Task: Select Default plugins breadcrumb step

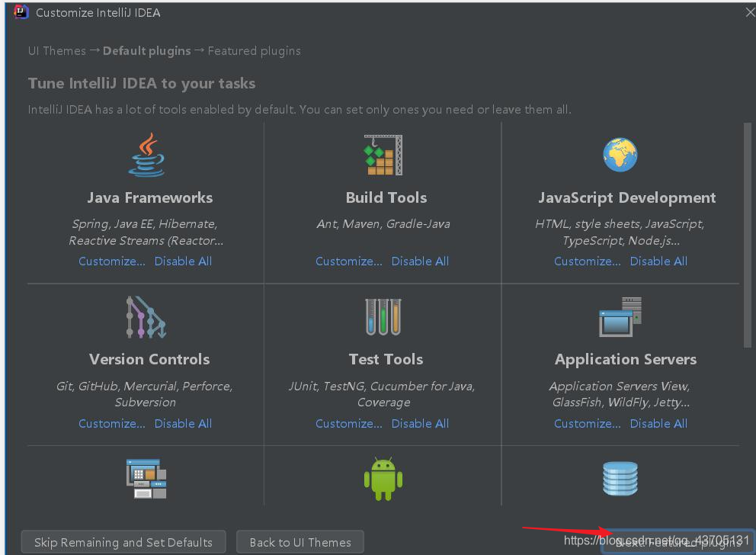Action: pos(146,50)
